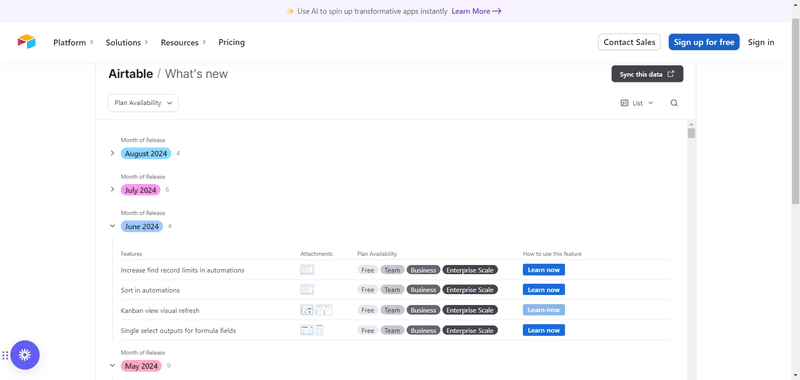800x380 pixels.
Task: Click the drag dots beside purple widget
Action: tap(5, 356)
